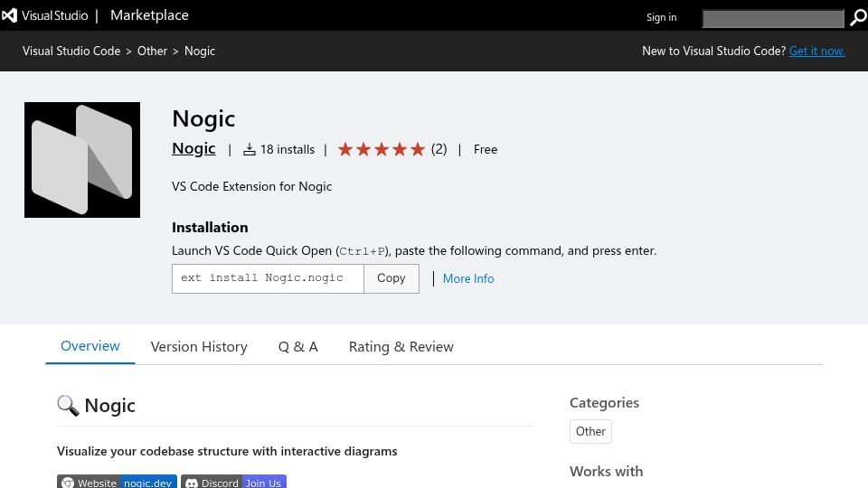Click the 18 installs text
868x488 pixels.
[288, 149]
